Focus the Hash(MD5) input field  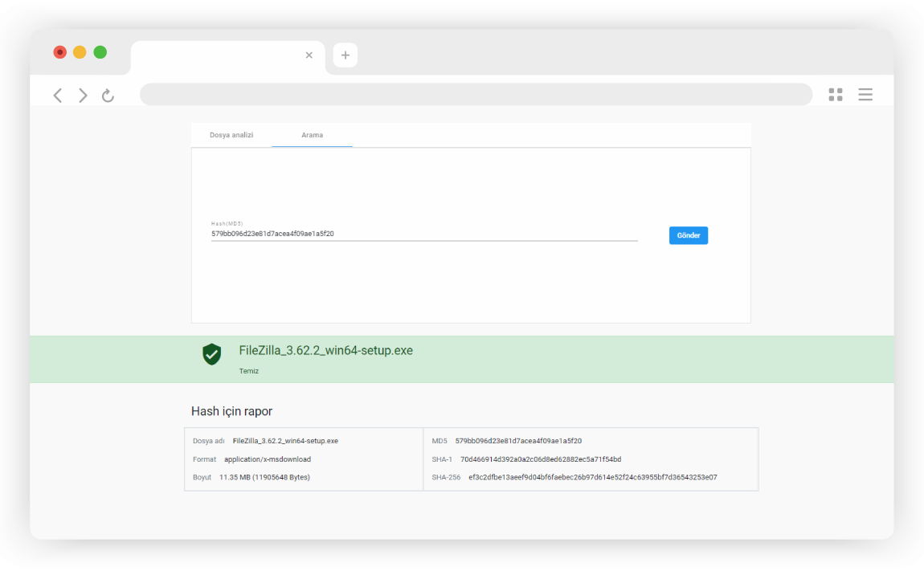424,234
